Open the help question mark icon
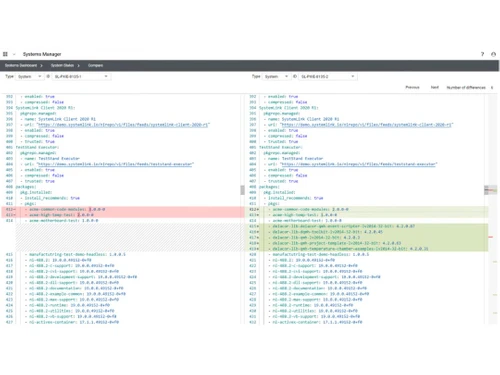Screen dimensions: 500x375 click(482, 54)
